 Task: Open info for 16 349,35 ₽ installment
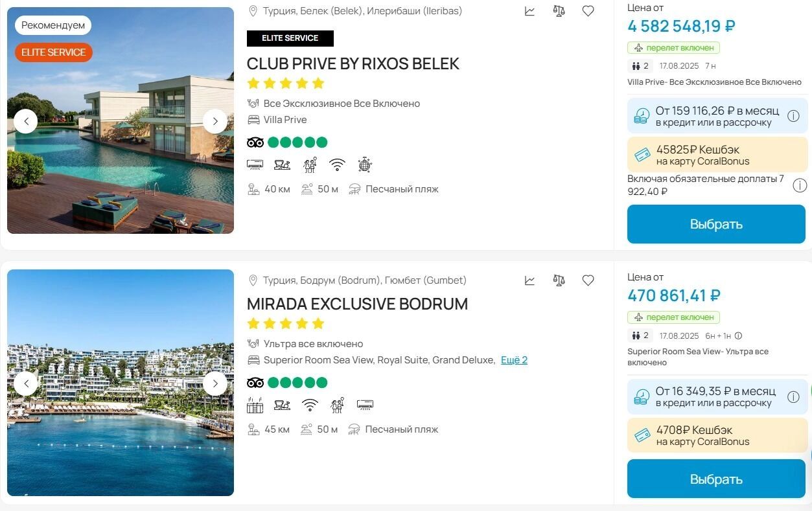coord(793,397)
